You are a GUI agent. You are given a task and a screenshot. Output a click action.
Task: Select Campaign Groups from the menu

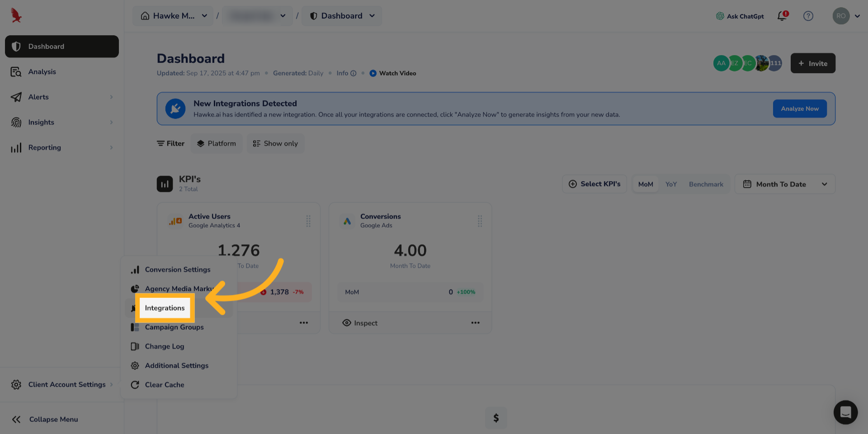(x=179, y=327)
